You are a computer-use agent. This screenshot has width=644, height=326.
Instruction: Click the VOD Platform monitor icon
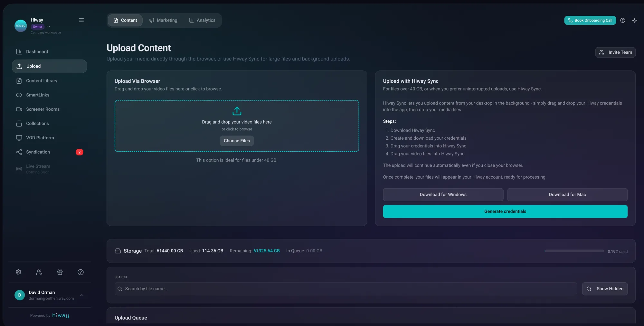click(x=19, y=138)
